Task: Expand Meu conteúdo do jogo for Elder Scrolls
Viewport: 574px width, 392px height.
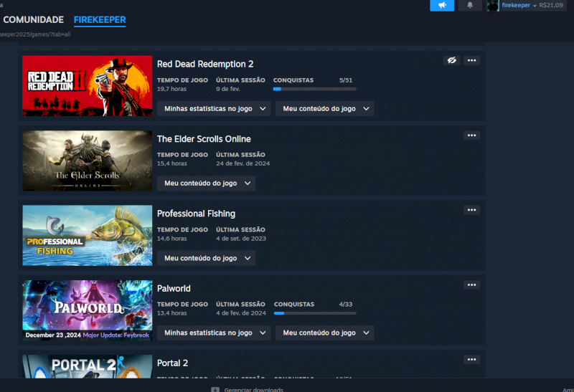Action: pos(206,183)
